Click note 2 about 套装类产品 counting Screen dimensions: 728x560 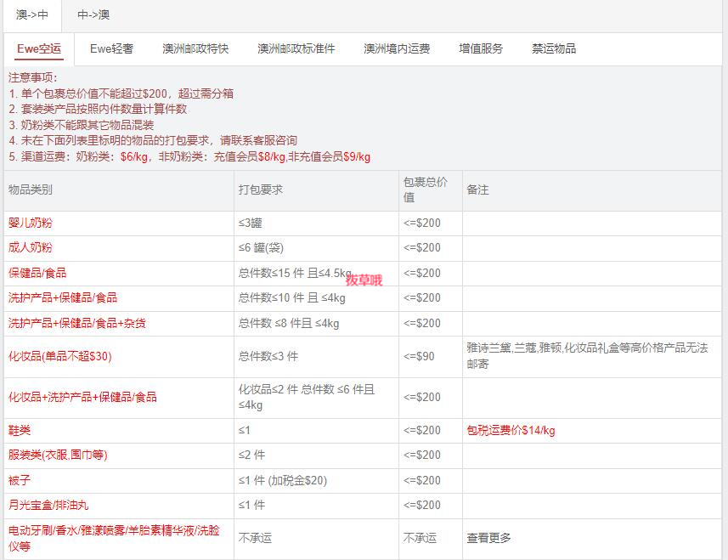pyautogui.click(x=98, y=109)
